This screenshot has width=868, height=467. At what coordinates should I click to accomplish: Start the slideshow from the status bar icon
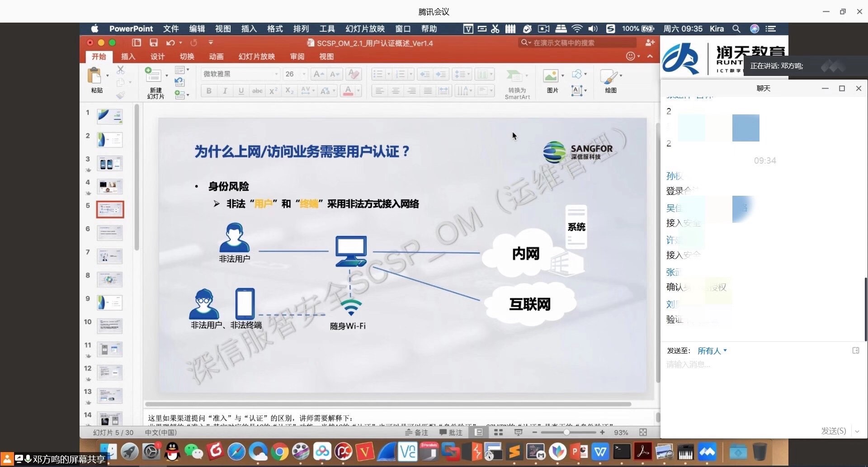point(519,433)
